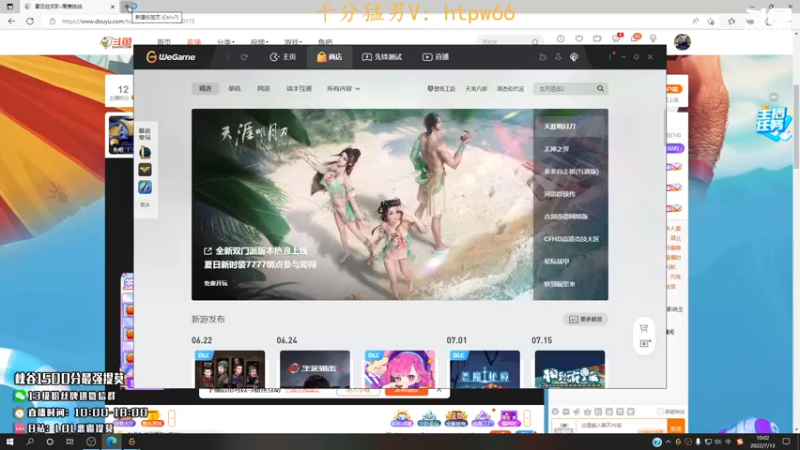The image size is (800, 450).
Task: Close the Douyu popup bar below WeGame
Action: [x=439, y=390]
